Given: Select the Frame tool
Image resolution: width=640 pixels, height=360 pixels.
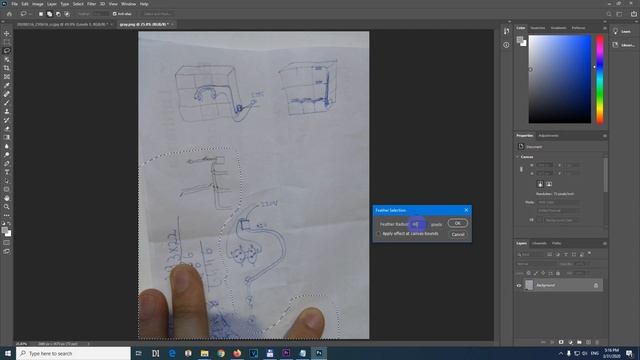Looking at the screenshot, I should coord(7,76).
